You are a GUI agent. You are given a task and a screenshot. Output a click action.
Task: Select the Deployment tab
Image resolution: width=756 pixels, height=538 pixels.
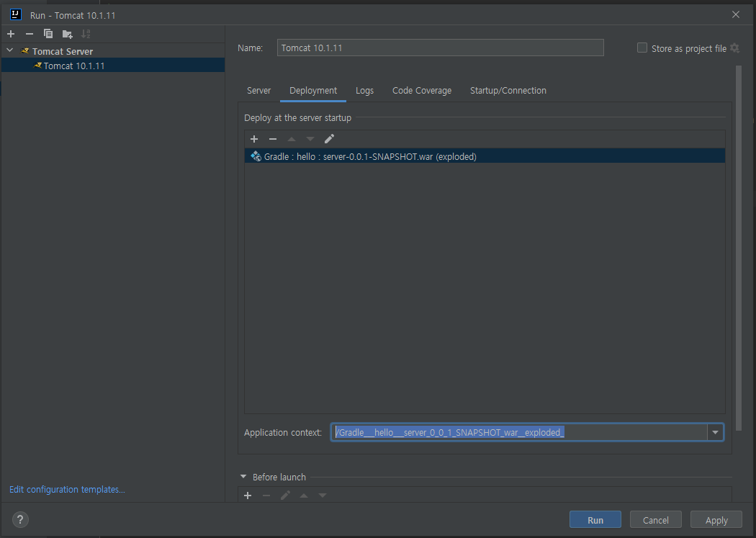313,91
